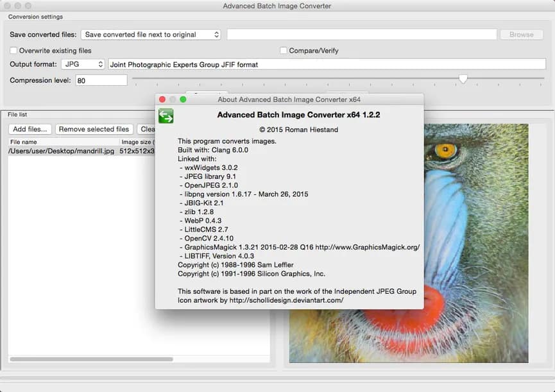Click the compression level slider handle
The height and width of the screenshot is (392, 555).
463,79
